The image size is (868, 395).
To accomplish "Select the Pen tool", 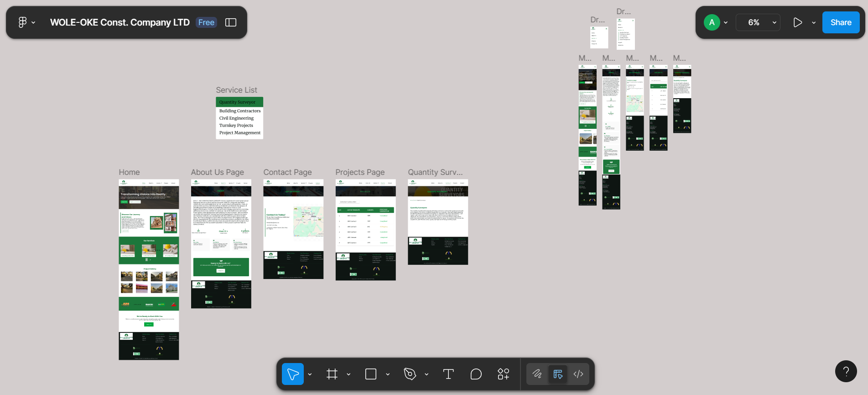I will click(410, 374).
